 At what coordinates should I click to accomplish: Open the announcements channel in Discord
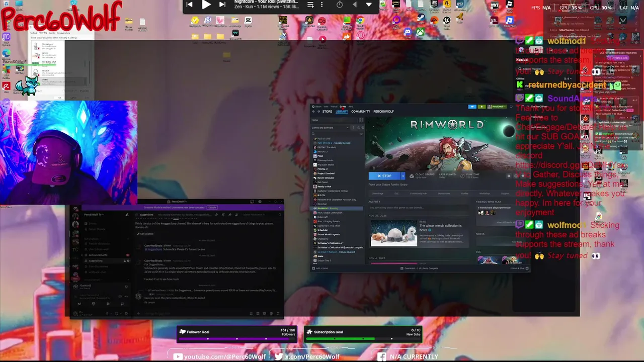click(x=98, y=255)
